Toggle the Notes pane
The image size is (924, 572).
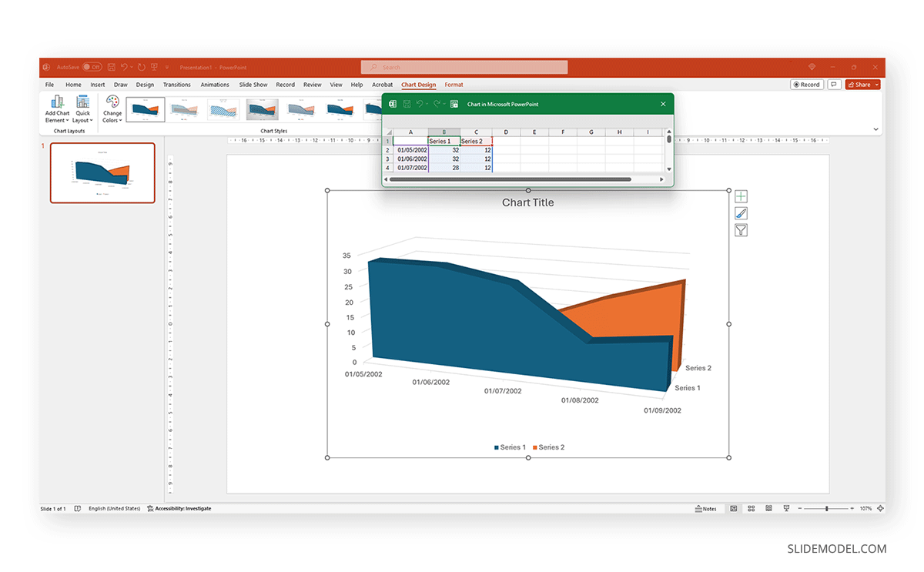tap(705, 508)
